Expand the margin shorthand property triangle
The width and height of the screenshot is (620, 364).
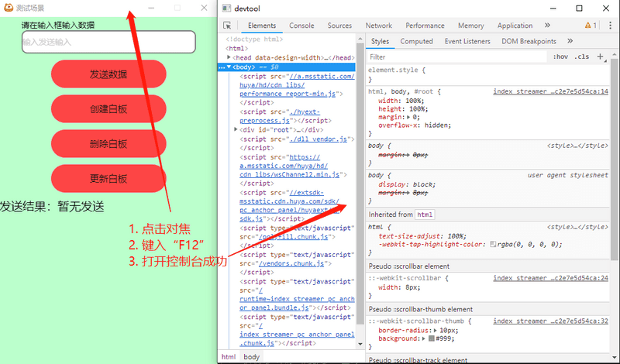click(x=409, y=118)
